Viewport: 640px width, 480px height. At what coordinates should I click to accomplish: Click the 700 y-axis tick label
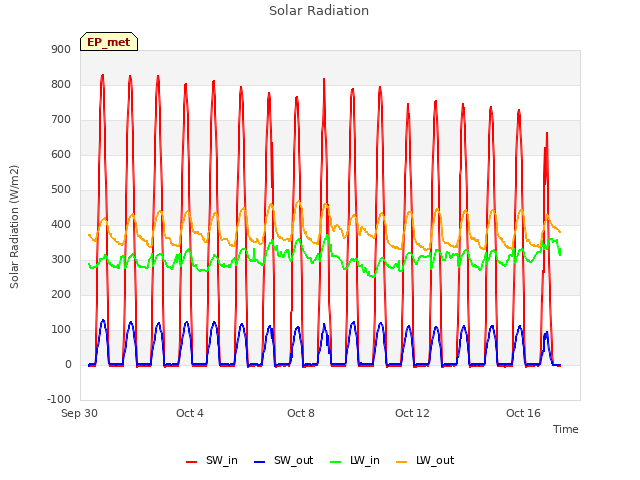tap(61, 120)
